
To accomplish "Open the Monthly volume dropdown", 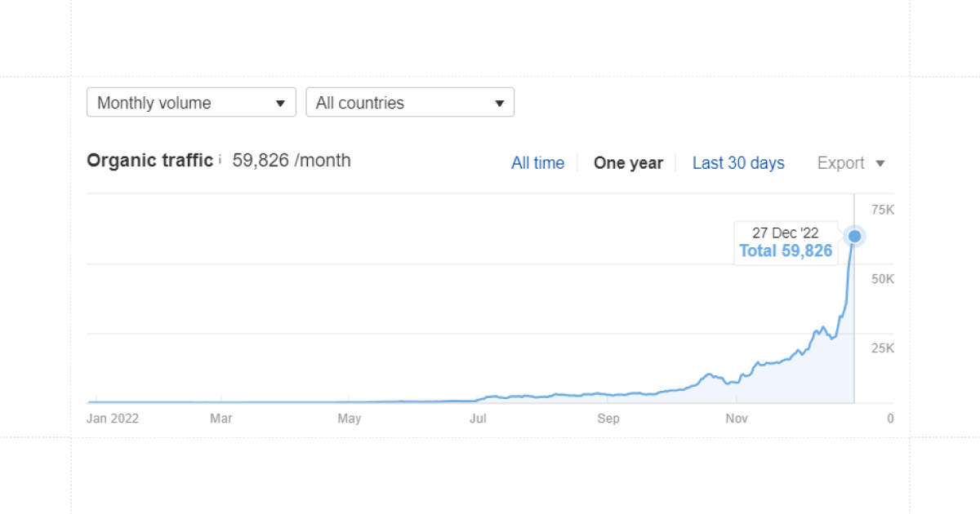I will click(x=191, y=103).
